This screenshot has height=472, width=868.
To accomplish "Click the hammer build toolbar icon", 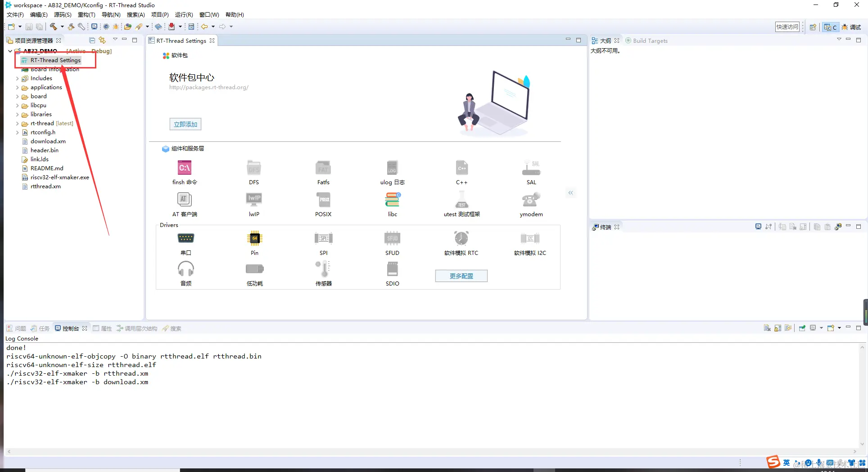I will click(x=54, y=27).
